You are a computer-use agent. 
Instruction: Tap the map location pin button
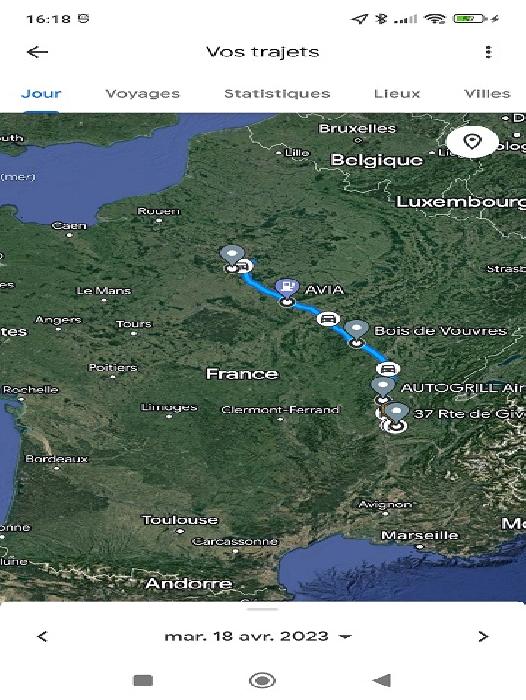tap(472, 142)
